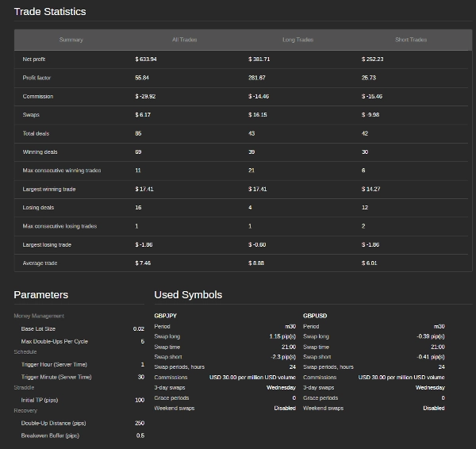
Task: Click the Recovery group label
Action: click(x=25, y=411)
